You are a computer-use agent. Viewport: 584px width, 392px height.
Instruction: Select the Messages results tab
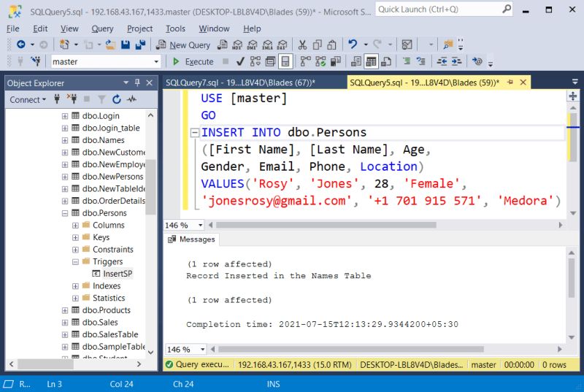point(192,239)
